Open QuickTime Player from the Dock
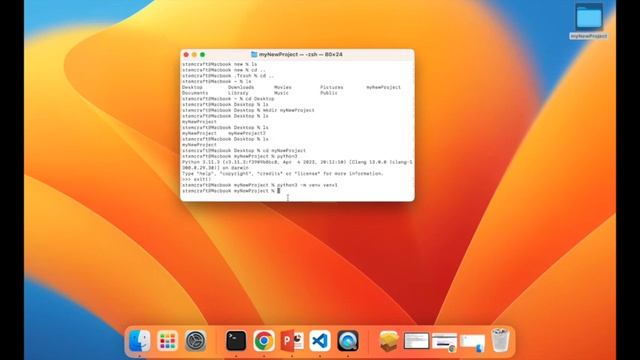 pos(348,340)
